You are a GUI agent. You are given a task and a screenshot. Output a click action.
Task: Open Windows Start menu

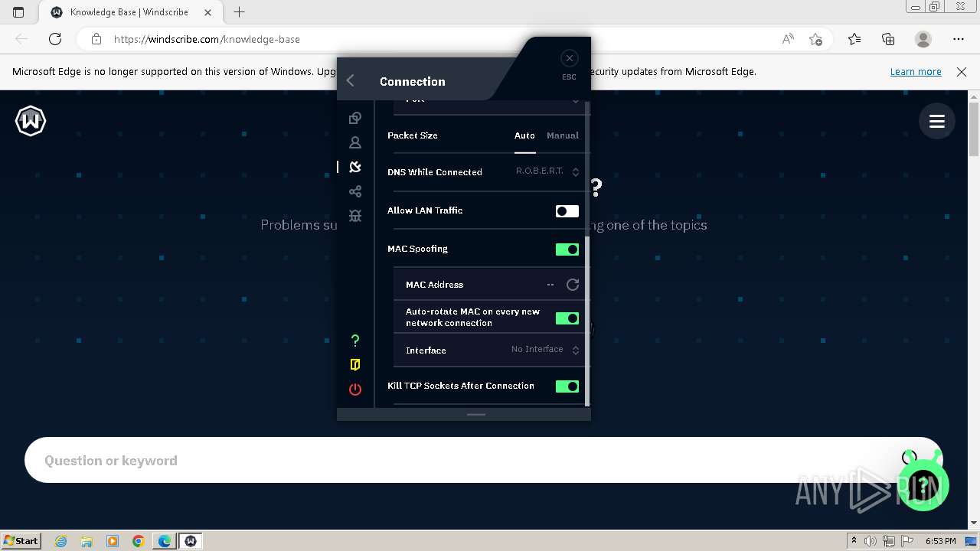21,540
